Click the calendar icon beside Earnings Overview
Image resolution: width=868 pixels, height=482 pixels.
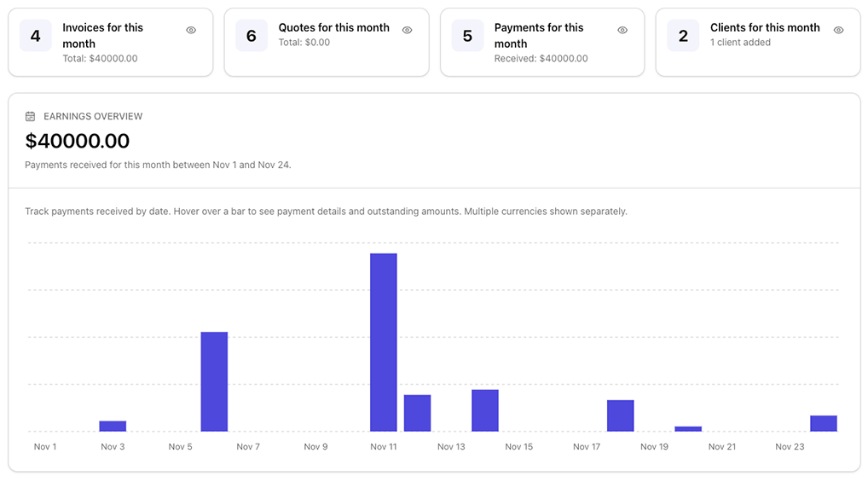click(x=31, y=116)
